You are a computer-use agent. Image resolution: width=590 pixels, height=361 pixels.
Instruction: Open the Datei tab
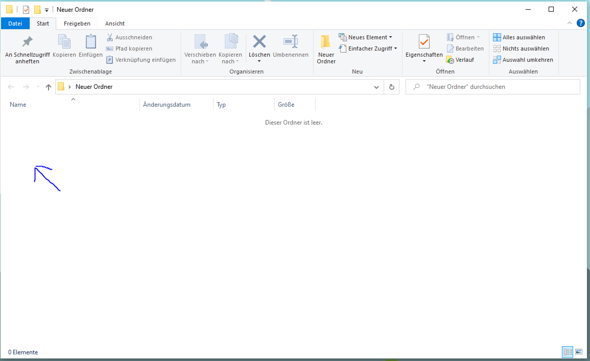click(x=15, y=23)
